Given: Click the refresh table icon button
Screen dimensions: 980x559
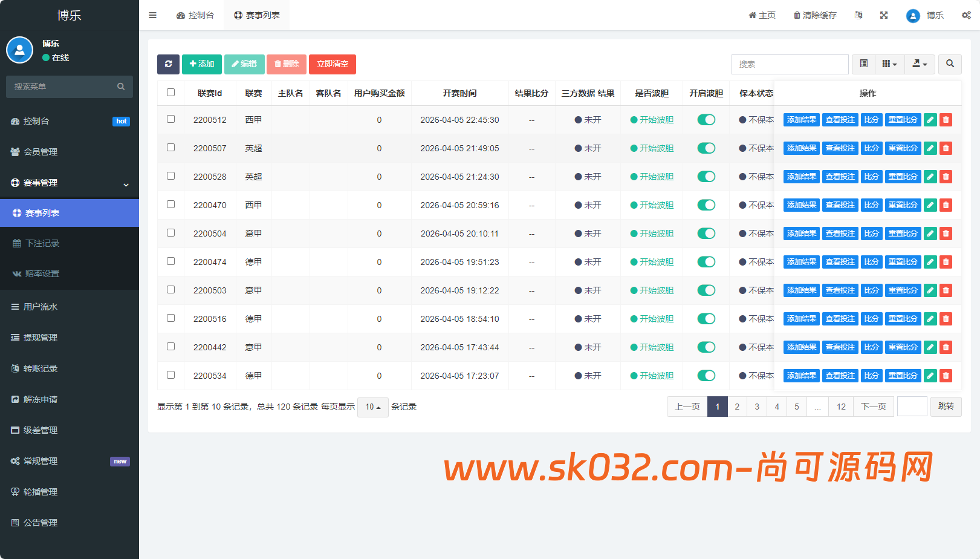Looking at the screenshot, I should tap(168, 64).
